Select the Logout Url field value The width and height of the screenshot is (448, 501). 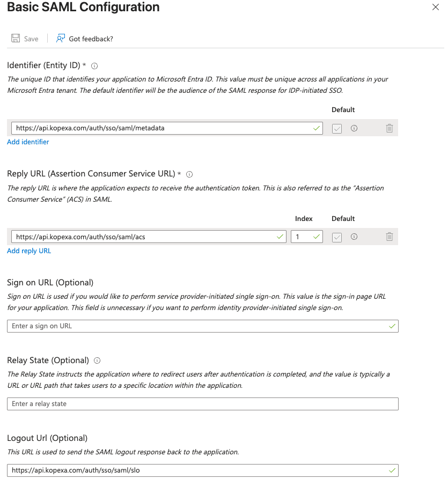coord(202,470)
